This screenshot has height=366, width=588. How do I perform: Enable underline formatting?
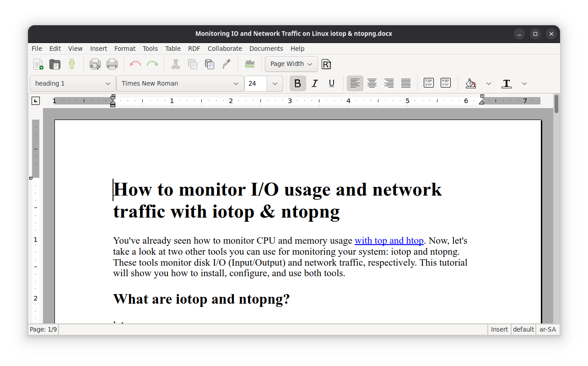(331, 83)
